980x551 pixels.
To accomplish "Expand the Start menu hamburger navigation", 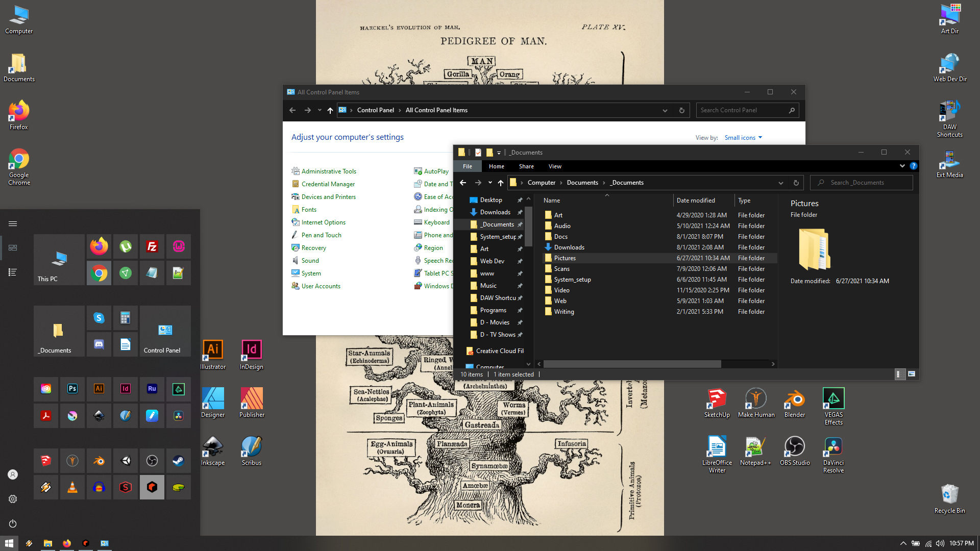I will point(13,223).
